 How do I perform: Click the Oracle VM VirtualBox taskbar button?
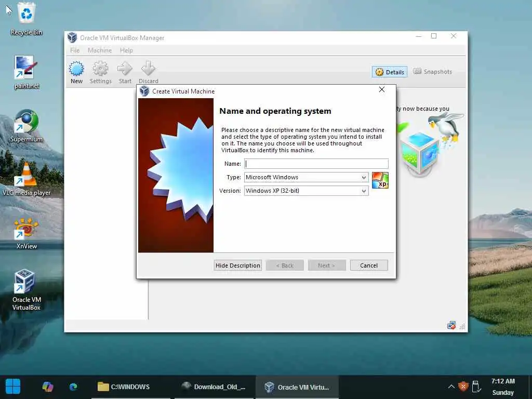[297, 387]
